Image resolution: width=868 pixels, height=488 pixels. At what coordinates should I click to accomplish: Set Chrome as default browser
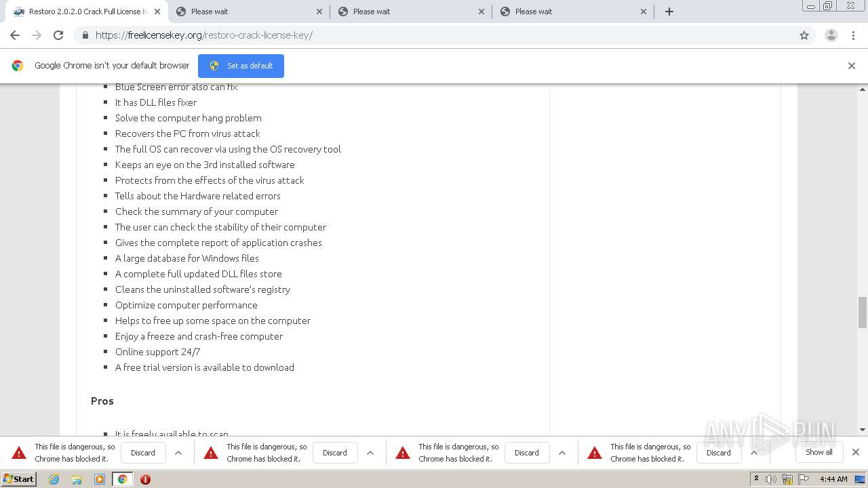[241, 66]
